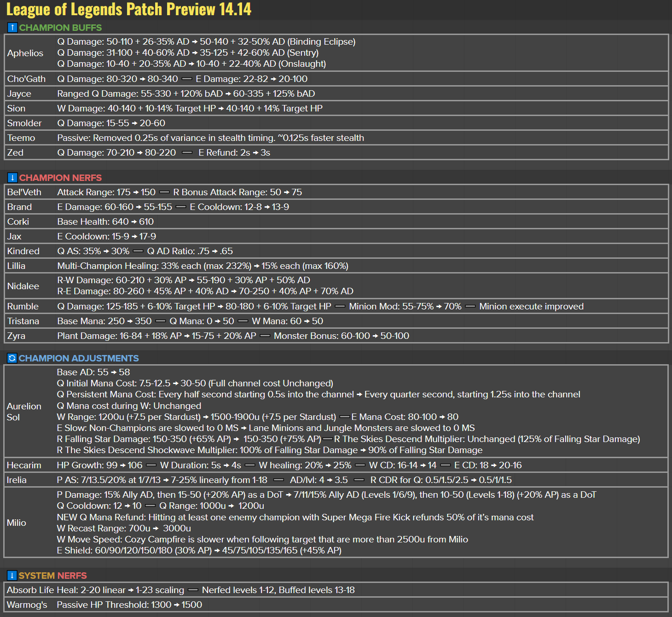This screenshot has height=617, width=672.
Task: Click the Milio champion name
Action: 17,523
